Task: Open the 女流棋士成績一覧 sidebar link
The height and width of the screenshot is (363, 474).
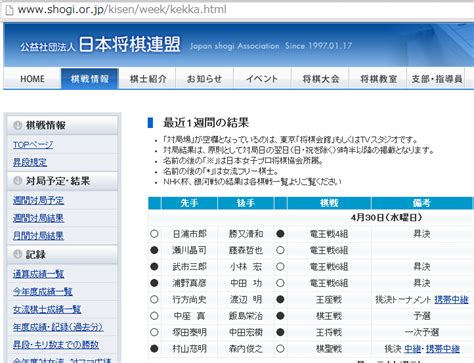Action: point(47,309)
